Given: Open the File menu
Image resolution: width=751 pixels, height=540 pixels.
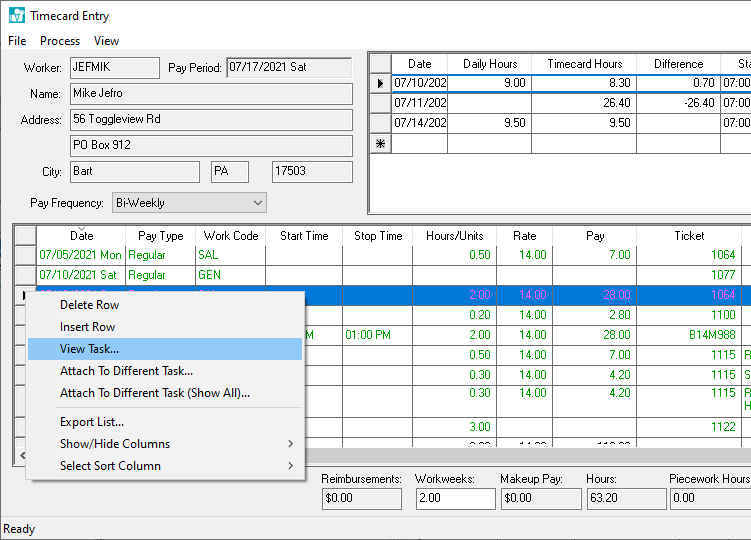Looking at the screenshot, I should pos(17,41).
